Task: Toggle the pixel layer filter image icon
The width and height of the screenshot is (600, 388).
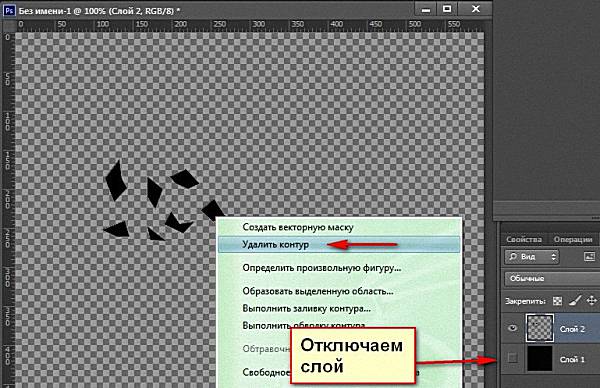Action: tap(590, 256)
